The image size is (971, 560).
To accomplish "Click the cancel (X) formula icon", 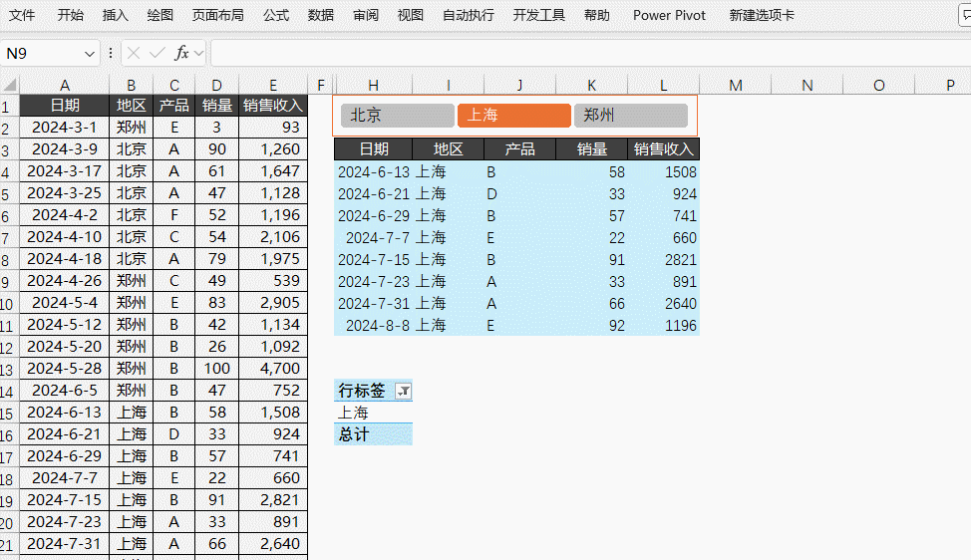I will pos(134,53).
